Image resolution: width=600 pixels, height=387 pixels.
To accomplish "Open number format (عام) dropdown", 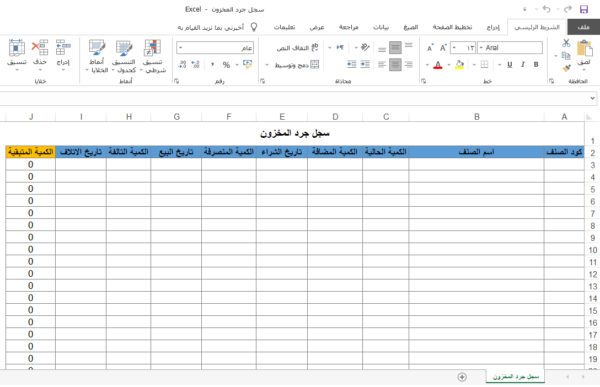I will [x=181, y=47].
